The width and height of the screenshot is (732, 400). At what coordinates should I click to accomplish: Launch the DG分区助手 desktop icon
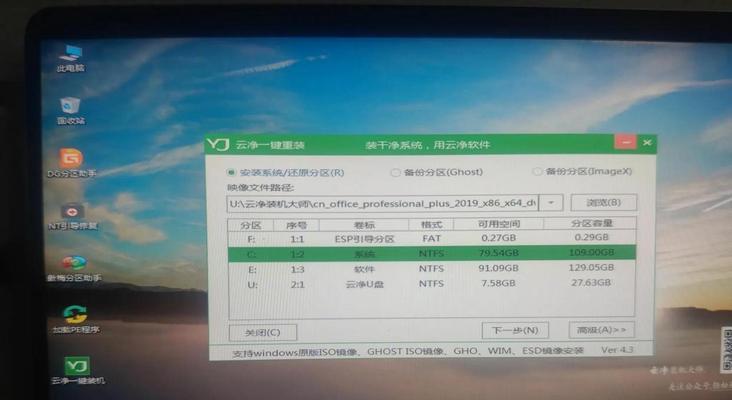71,163
